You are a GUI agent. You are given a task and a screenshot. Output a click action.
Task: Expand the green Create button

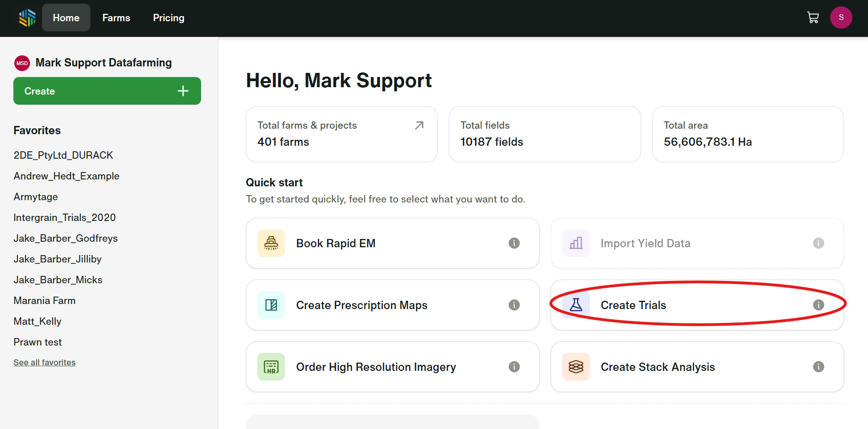click(x=107, y=91)
